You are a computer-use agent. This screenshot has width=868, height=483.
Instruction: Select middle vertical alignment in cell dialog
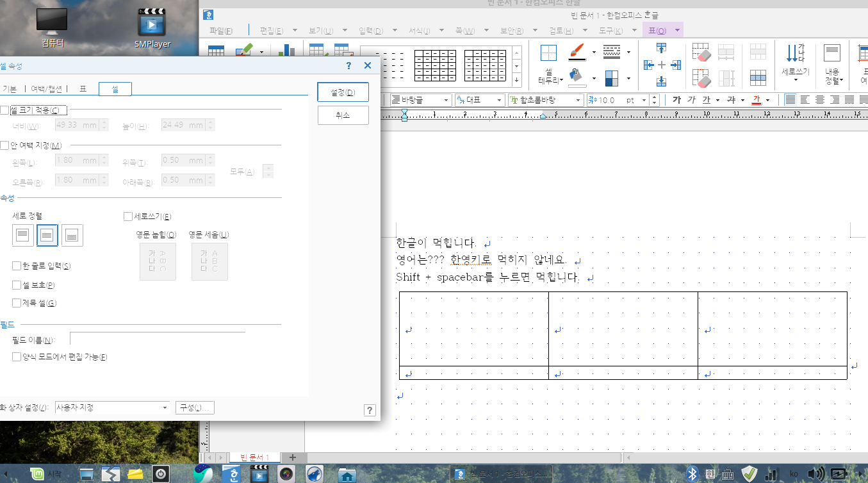[47, 236]
